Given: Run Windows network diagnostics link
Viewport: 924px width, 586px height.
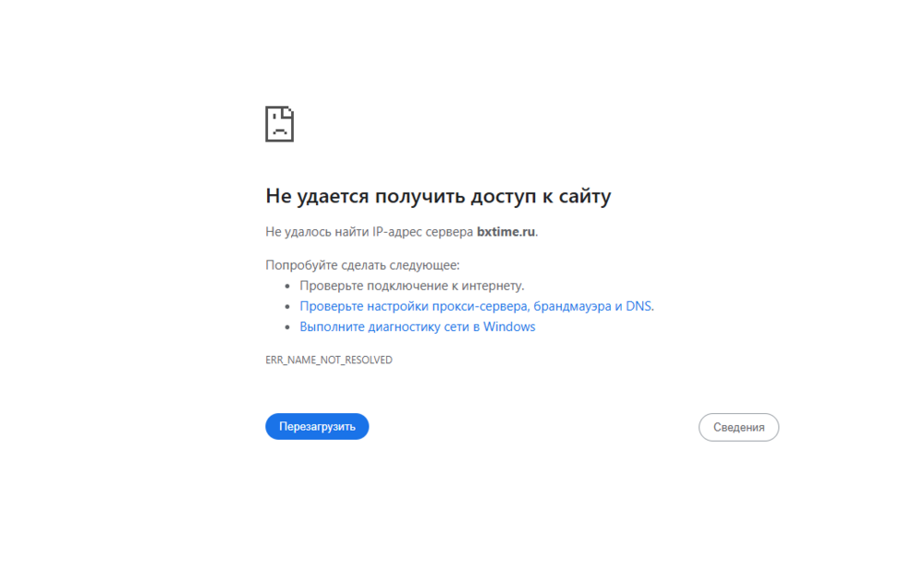Looking at the screenshot, I should [x=418, y=326].
